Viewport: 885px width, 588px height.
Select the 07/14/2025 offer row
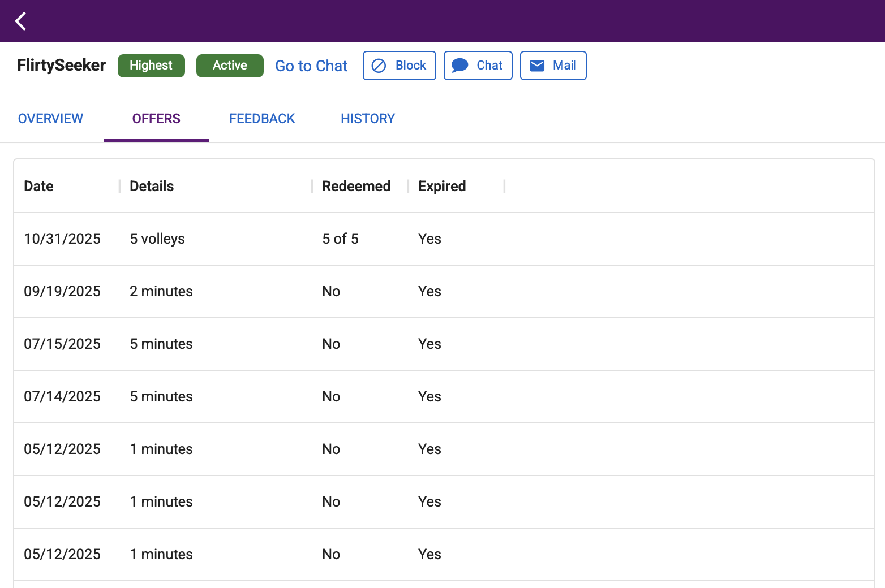444,397
